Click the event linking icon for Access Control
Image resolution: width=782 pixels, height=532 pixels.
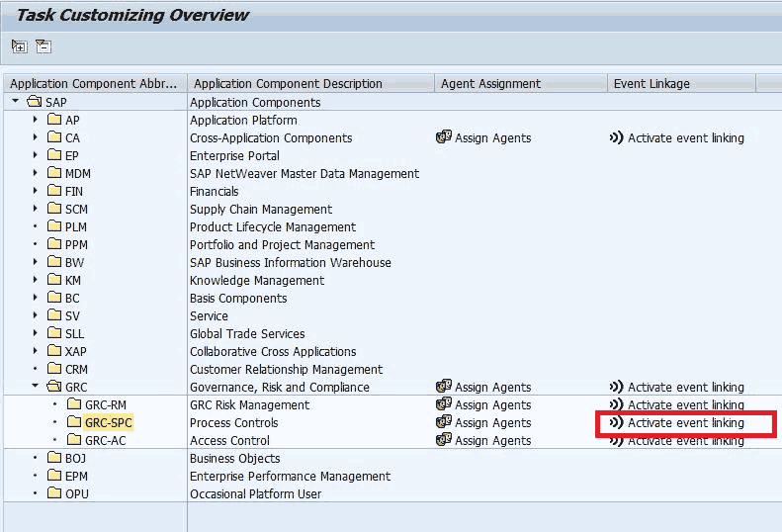click(617, 440)
